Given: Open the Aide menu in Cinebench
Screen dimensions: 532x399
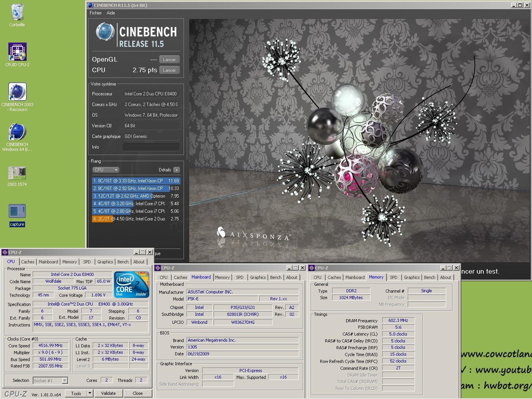Looking at the screenshot, I should pyautogui.click(x=111, y=13).
